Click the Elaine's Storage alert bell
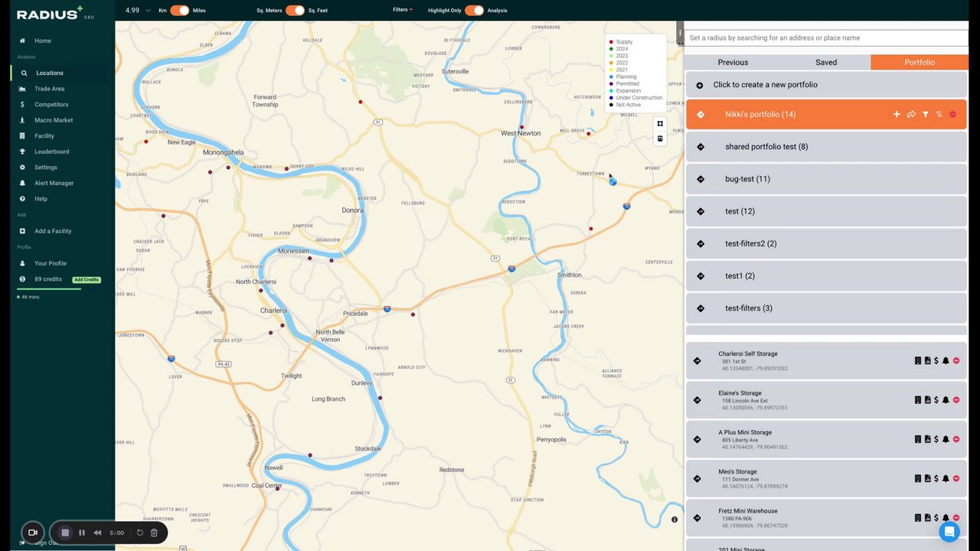Image resolution: width=980 pixels, height=551 pixels. pos(946,400)
